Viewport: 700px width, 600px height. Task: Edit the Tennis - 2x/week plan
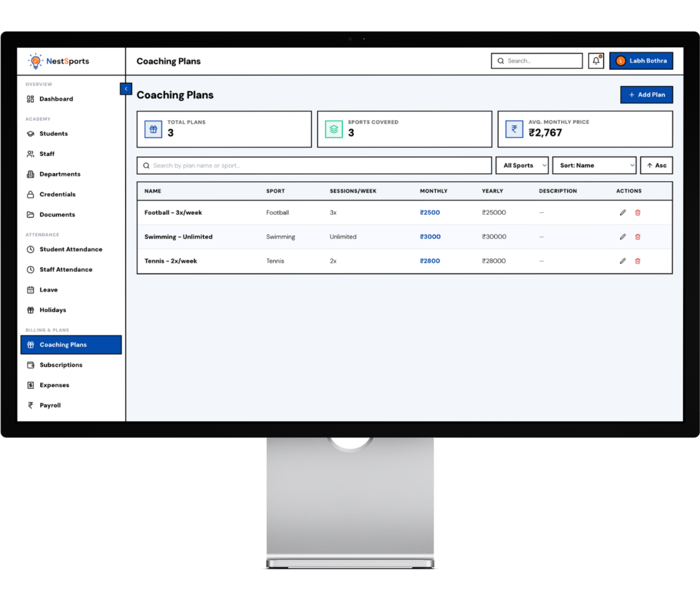[x=623, y=261]
